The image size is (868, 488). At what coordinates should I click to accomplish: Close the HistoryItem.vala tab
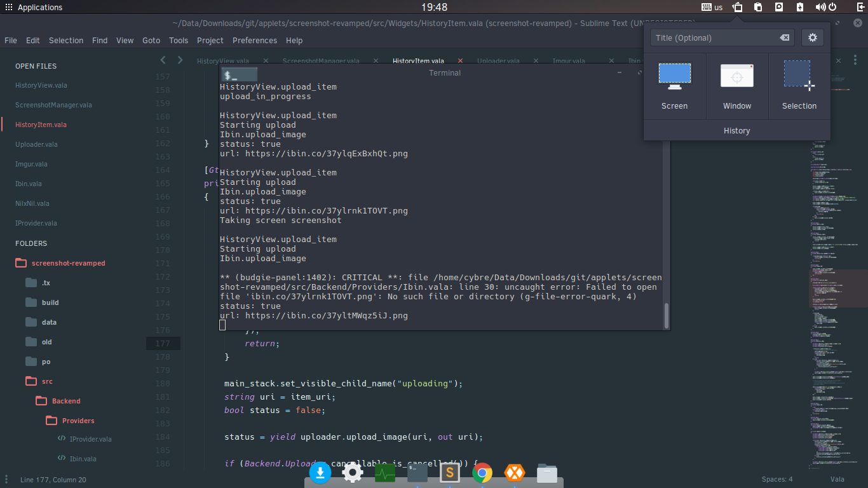[461, 61]
